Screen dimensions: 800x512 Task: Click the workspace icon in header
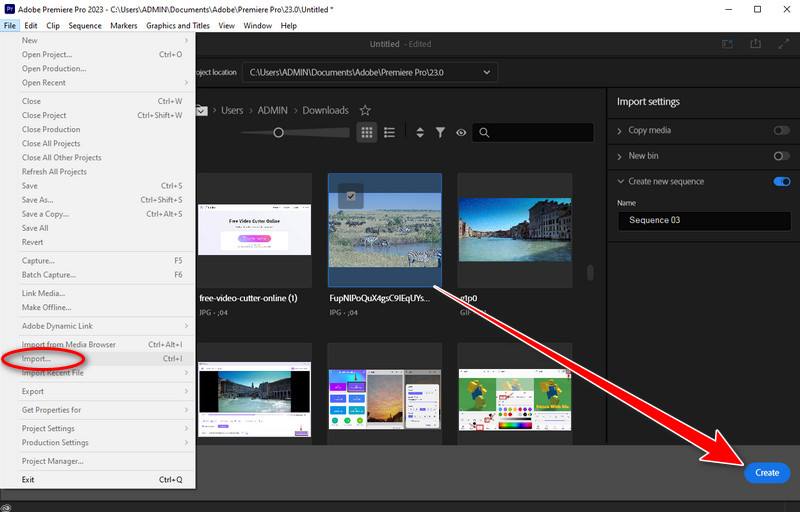click(x=727, y=44)
